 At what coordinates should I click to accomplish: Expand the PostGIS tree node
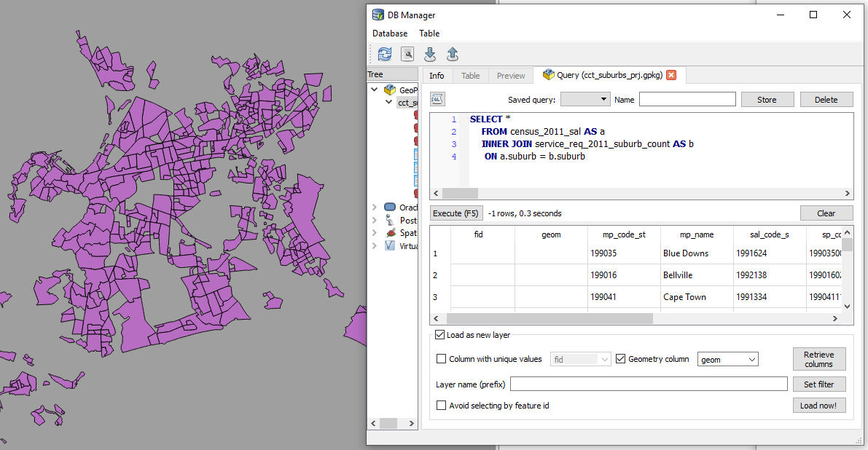375,220
